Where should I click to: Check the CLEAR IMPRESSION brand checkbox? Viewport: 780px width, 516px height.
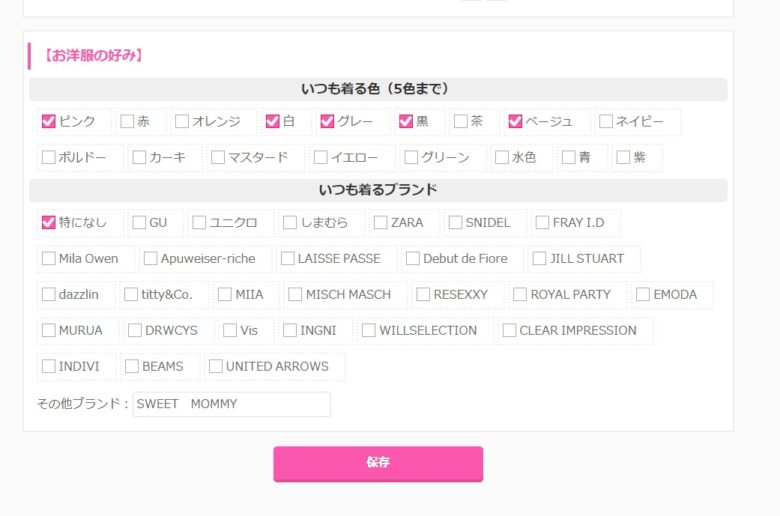coord(509,331)
